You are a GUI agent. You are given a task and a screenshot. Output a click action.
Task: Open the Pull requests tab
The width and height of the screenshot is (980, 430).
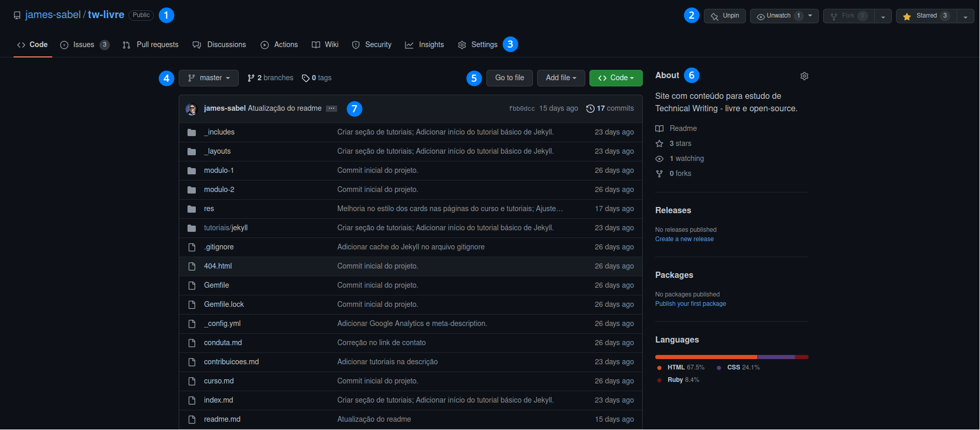point(150,45)
